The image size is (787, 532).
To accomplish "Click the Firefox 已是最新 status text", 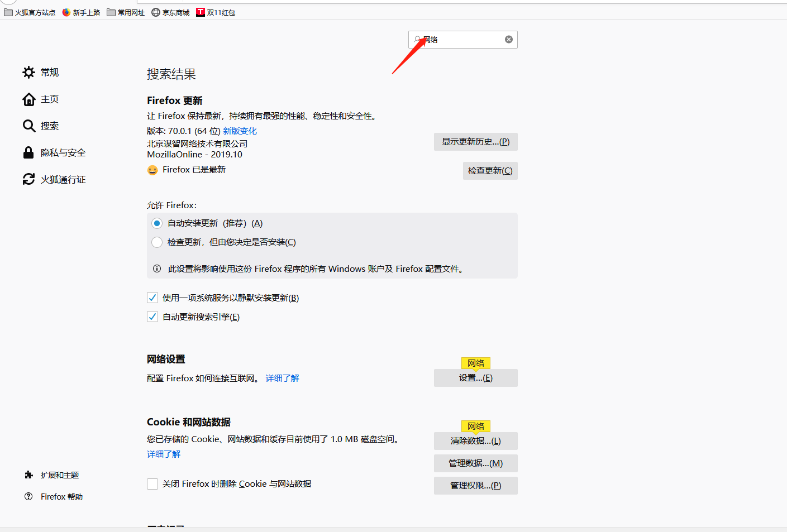I will 194,170.
